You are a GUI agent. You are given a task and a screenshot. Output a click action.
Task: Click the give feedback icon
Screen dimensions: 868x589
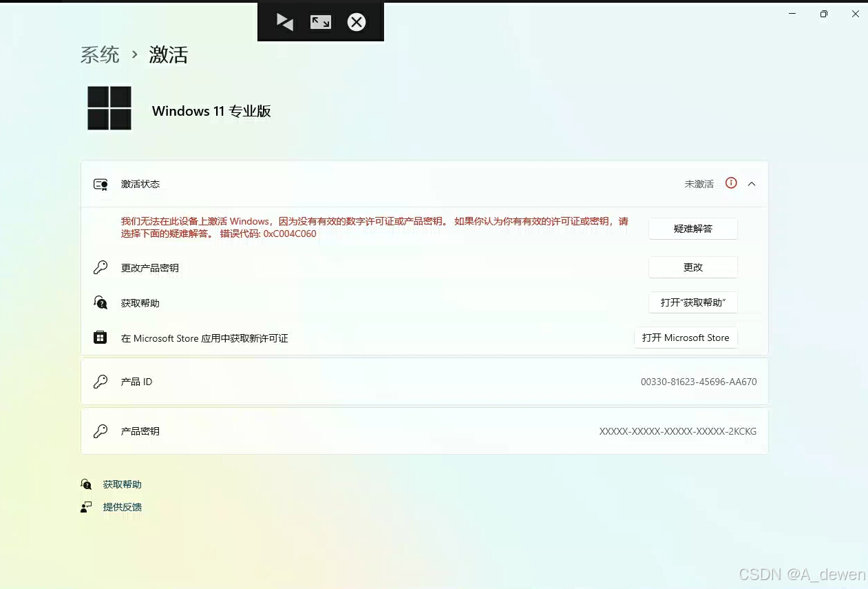(x=86, y=507)
